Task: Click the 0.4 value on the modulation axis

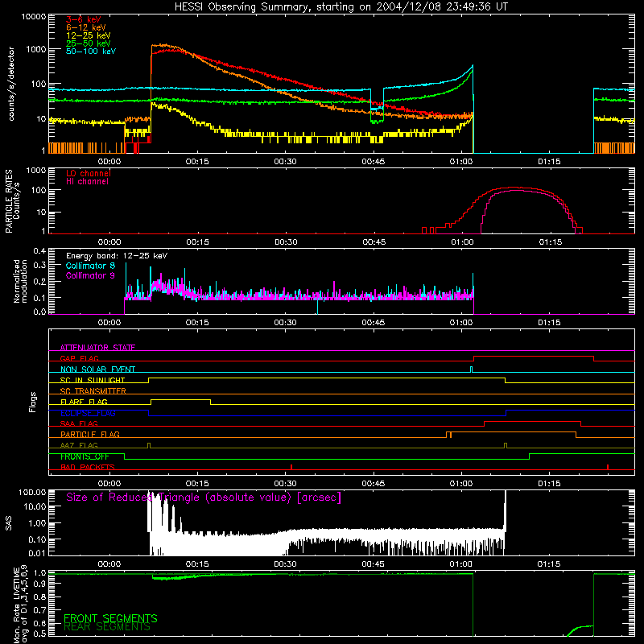Action: point(39,251)
